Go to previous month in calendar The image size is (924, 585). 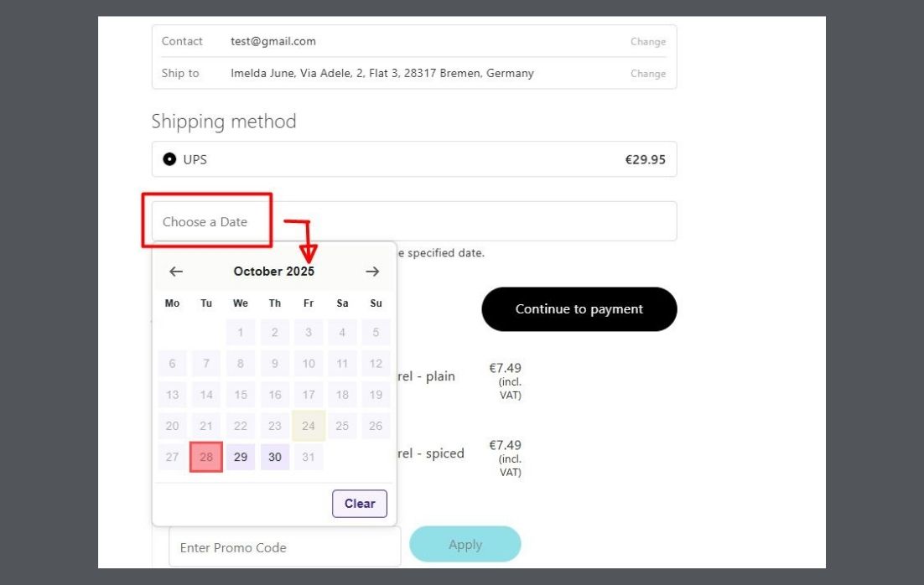[x=176, y=272]
